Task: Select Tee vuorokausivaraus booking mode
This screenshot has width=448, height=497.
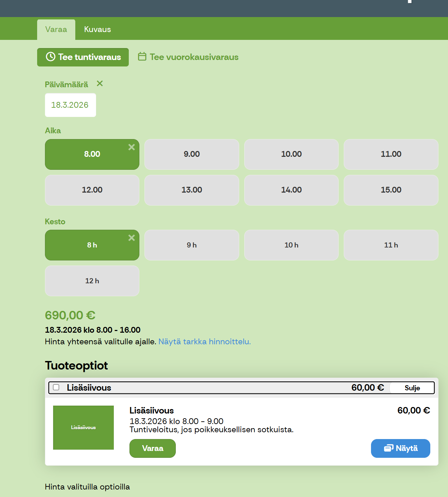Action: [188, 57]
